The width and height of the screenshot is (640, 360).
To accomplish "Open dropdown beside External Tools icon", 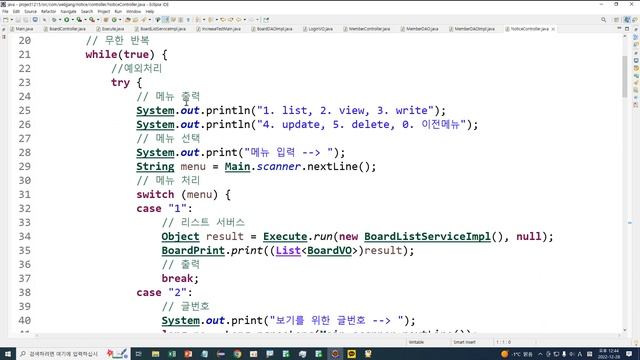I will pyautogui.click(x=98, y=20).
